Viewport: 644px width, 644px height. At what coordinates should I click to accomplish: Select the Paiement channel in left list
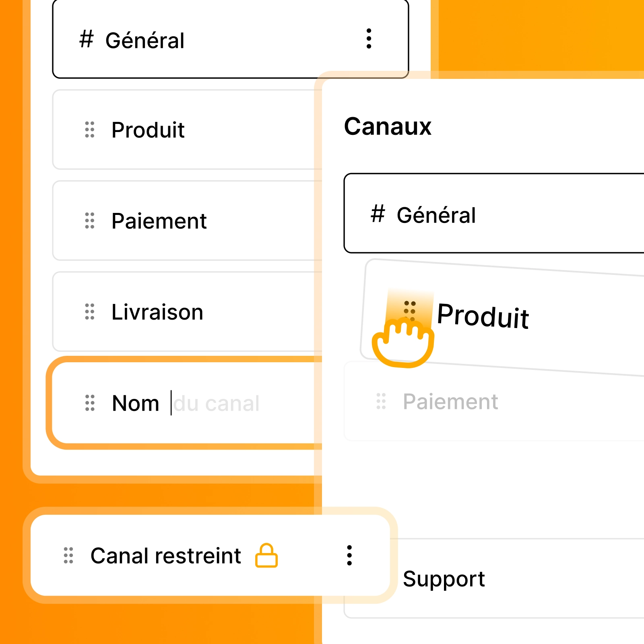click(x=159, y=221)
